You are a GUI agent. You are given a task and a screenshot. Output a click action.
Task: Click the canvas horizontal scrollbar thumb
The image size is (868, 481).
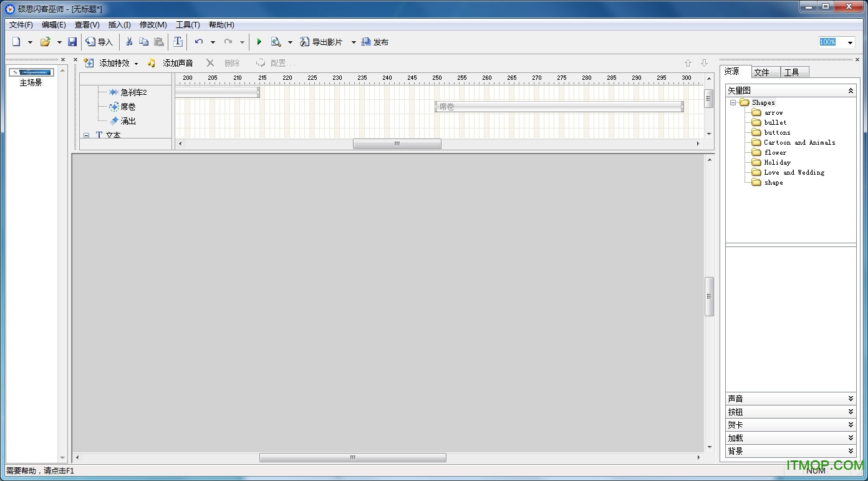pos(352,457)
